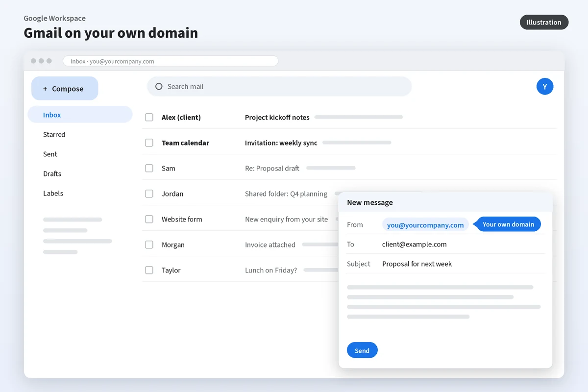Screen dimensions: 588x392
Task: Click sender name Team calendar
Action: coord(185,143)
